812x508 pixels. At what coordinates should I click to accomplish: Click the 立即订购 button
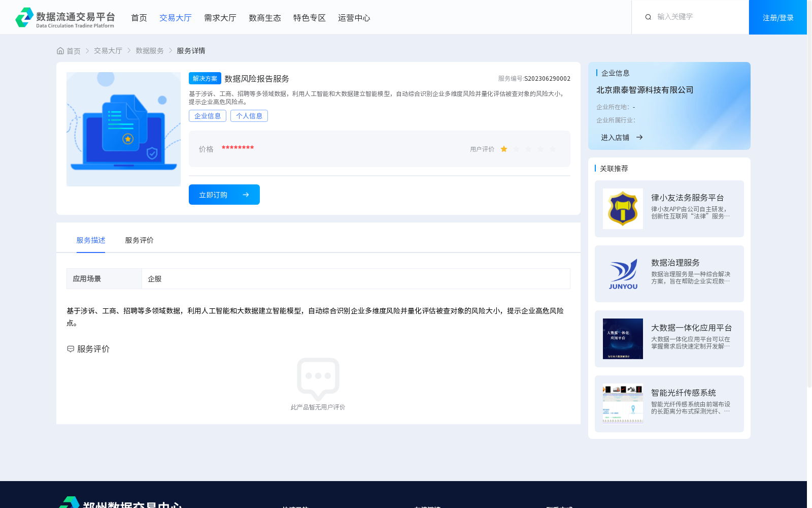[x=224, y=195]
